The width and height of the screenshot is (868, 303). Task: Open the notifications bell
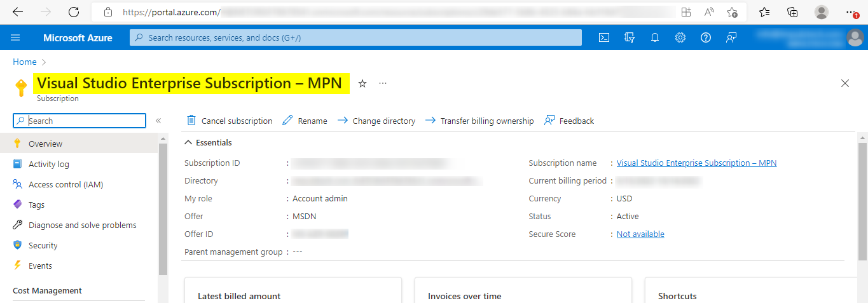tap(655, 37)
